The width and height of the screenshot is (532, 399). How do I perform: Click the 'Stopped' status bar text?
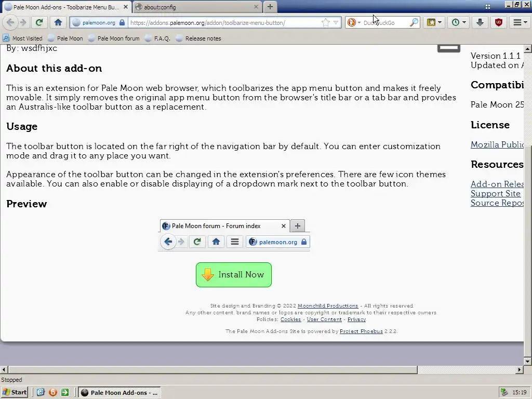[11, 380]
